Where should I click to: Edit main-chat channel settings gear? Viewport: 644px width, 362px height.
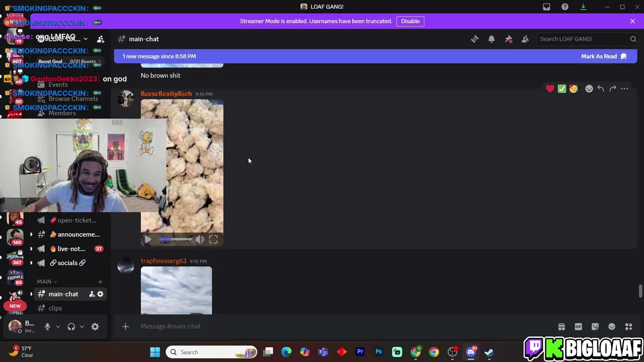100,294
